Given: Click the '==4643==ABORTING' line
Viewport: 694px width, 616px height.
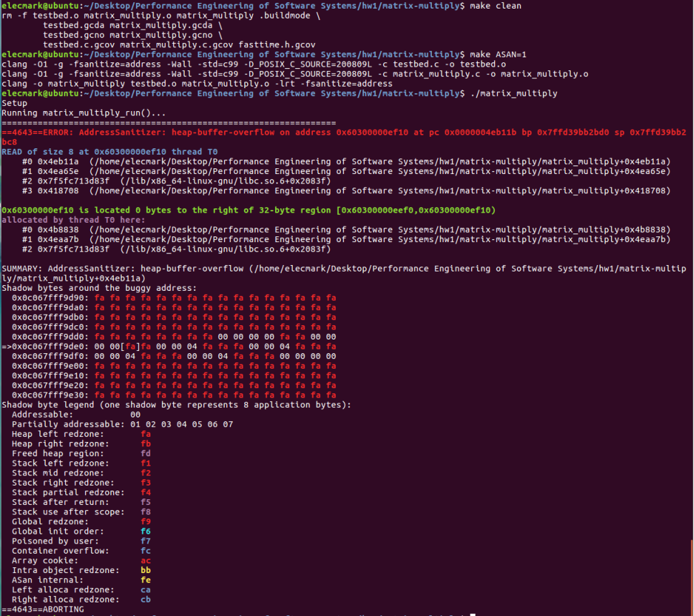Looking at the screenshot, I should tap(43, 609).
